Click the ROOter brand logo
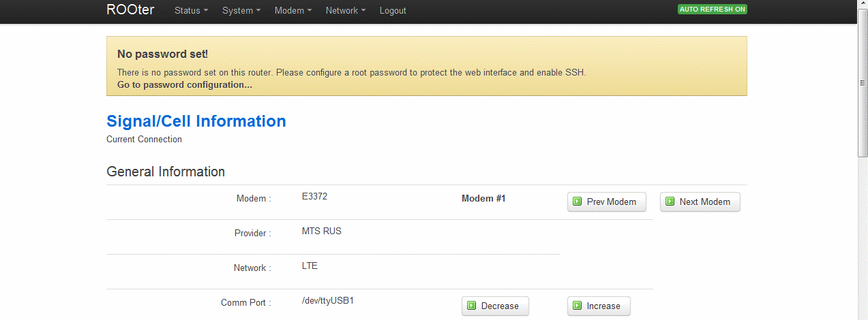The height and width of the screenshot is (320, 868). (130, 10)
